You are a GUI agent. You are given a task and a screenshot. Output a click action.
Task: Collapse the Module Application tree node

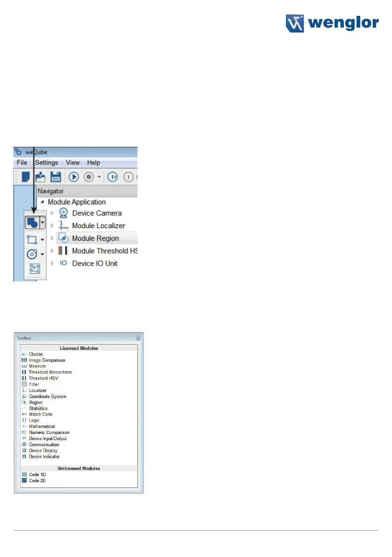pyautogui.click(x=43, y=202)
